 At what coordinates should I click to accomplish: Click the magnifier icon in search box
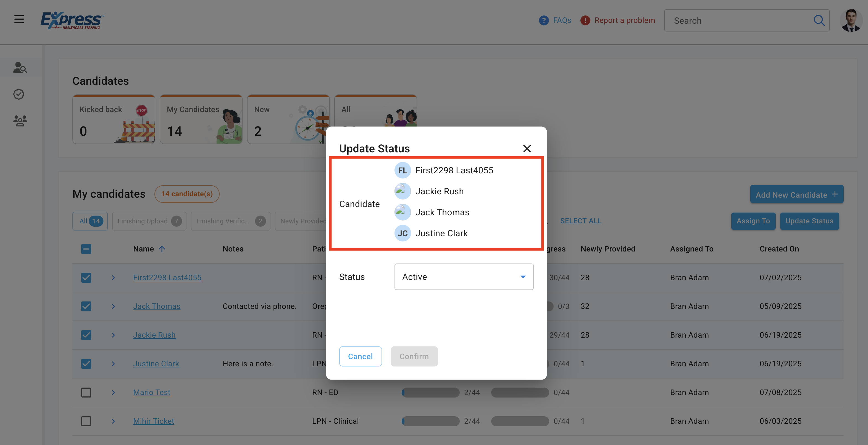(819, 20)
